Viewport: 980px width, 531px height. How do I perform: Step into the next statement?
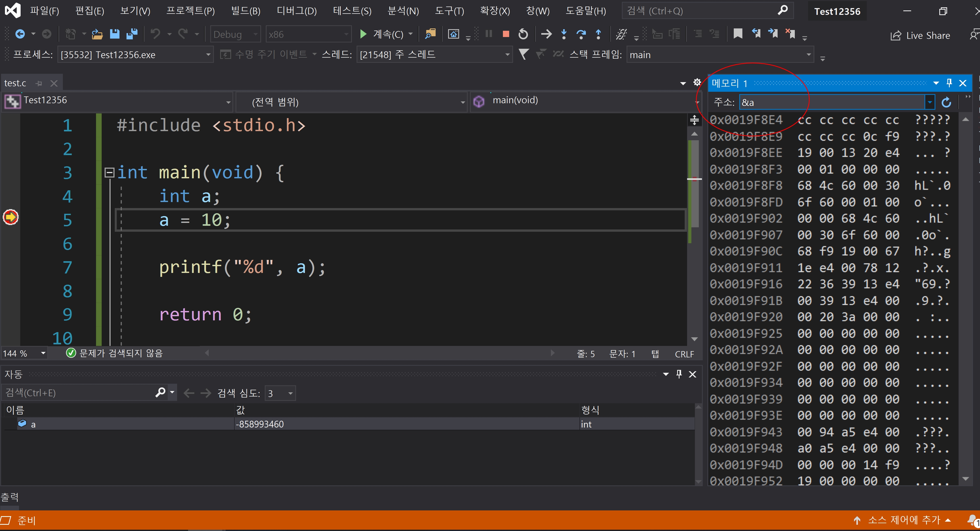(x=564, y=34)
